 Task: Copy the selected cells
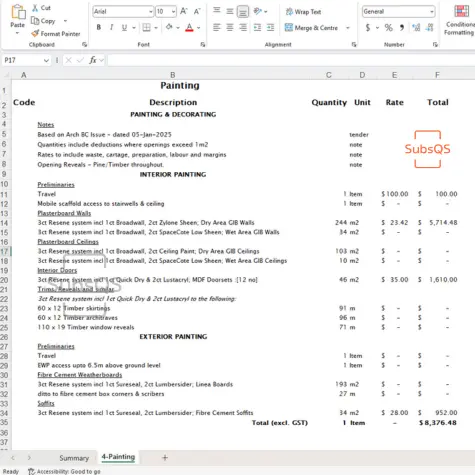pyautogui.click(x=43, y=21)
